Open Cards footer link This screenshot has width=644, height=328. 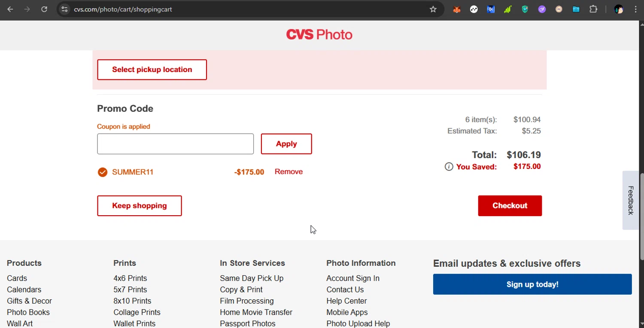pos(17,278)
